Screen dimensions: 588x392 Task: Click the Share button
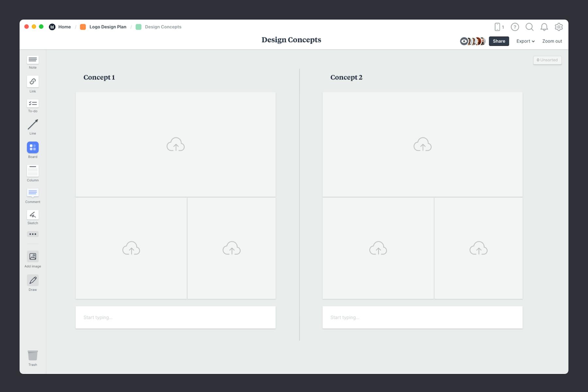(x=499, y=41)
